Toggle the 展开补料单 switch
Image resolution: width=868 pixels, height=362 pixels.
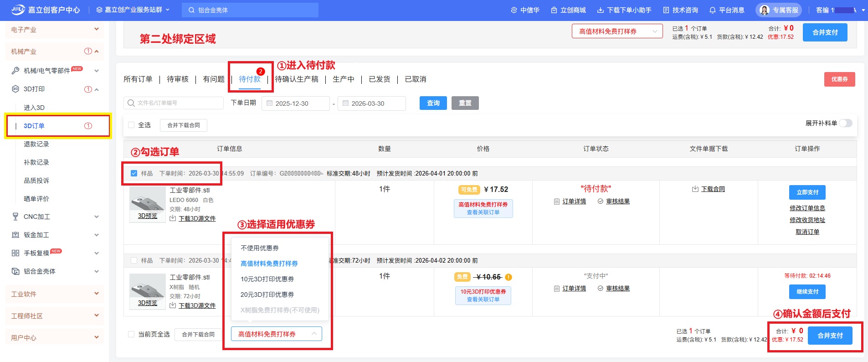[x=846, y=123]
